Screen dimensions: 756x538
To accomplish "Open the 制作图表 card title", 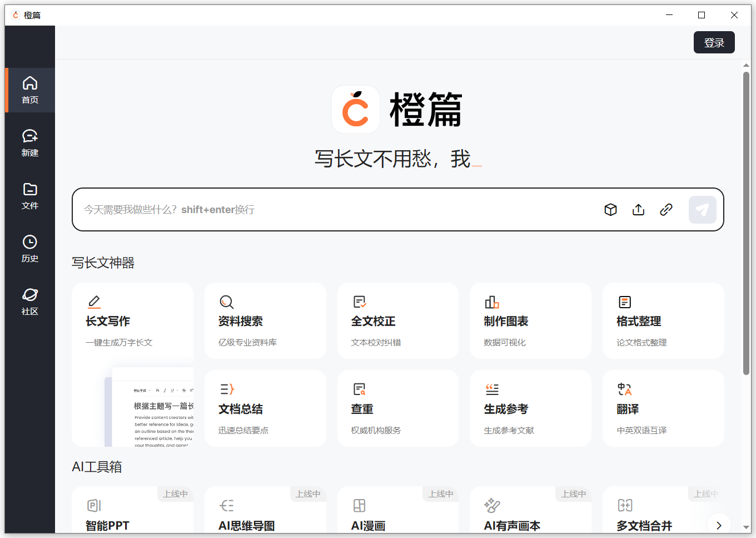I will click(x=506, y=321).
